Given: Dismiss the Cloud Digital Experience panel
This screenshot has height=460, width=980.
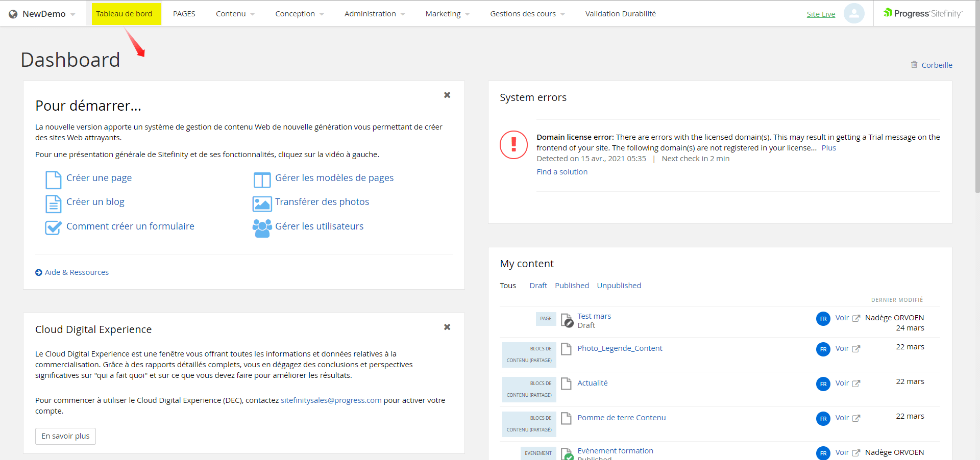Looking at the screenshot, I should 447,327.
